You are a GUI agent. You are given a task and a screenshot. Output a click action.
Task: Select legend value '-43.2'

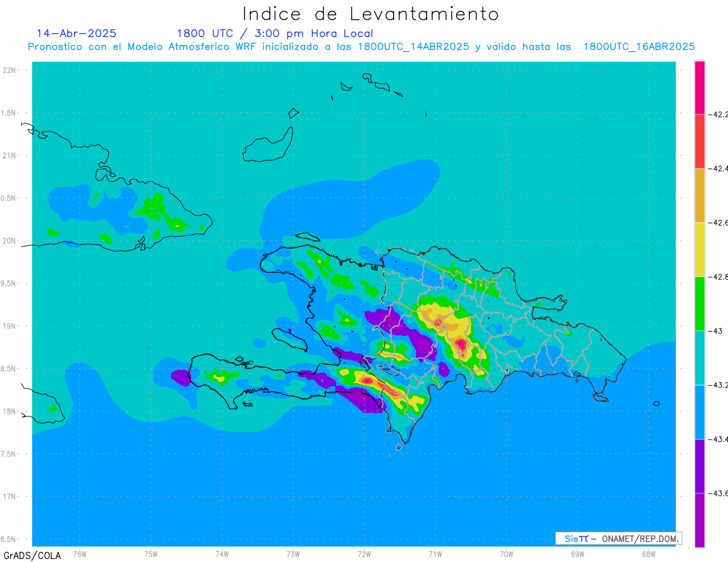[x=718, y=385]
